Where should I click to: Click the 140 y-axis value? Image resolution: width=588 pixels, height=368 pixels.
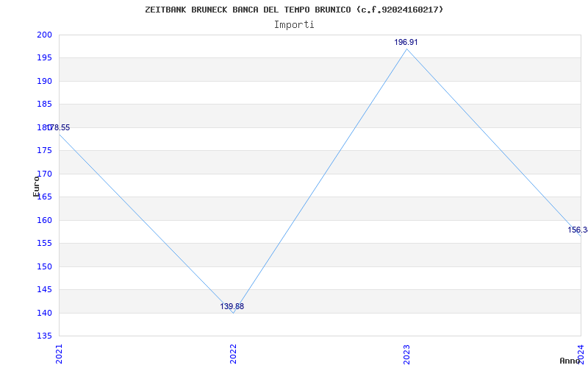click(x=44, y=314)
